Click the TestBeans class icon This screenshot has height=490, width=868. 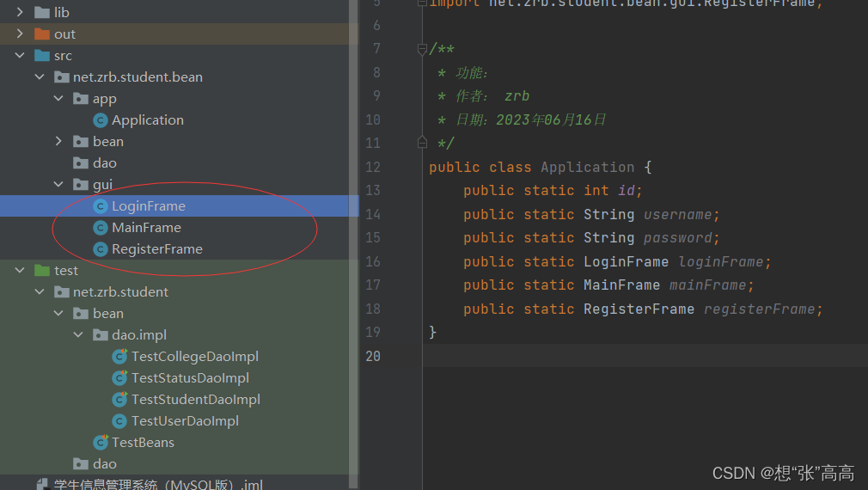pos(101,443)
